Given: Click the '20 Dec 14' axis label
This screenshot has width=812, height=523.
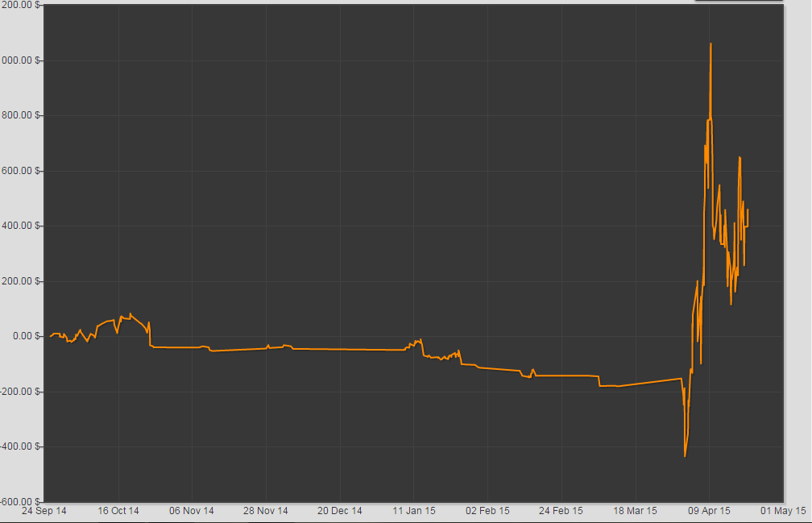Looking at the screenshot, I should pyautogui.click(x=340, y=511).
